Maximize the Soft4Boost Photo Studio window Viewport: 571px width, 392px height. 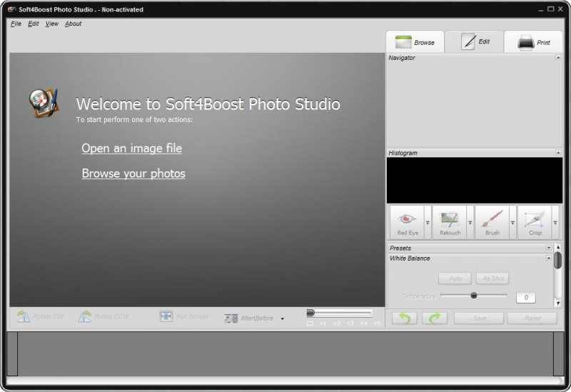click(550, 9)
